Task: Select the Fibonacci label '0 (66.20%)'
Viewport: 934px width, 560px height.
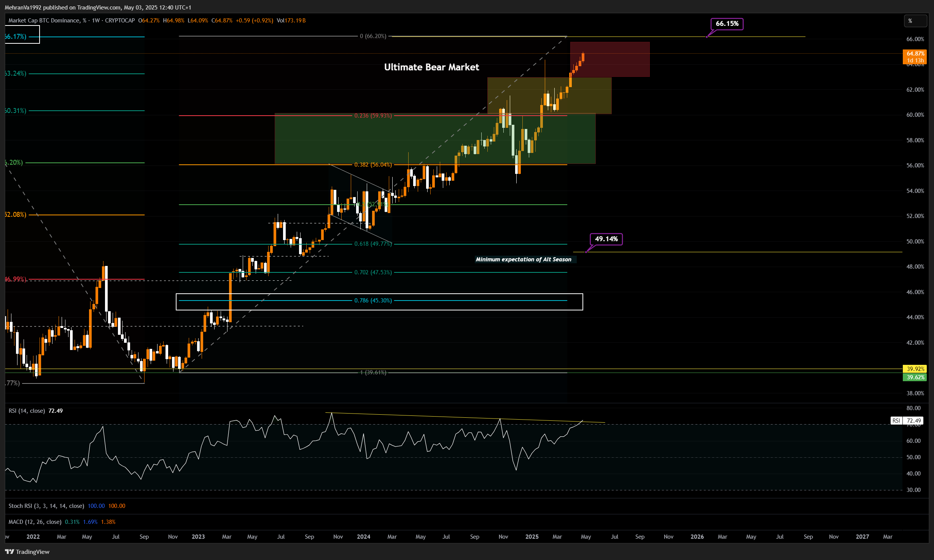Action: pyautogui.click(x=373, y=36)
